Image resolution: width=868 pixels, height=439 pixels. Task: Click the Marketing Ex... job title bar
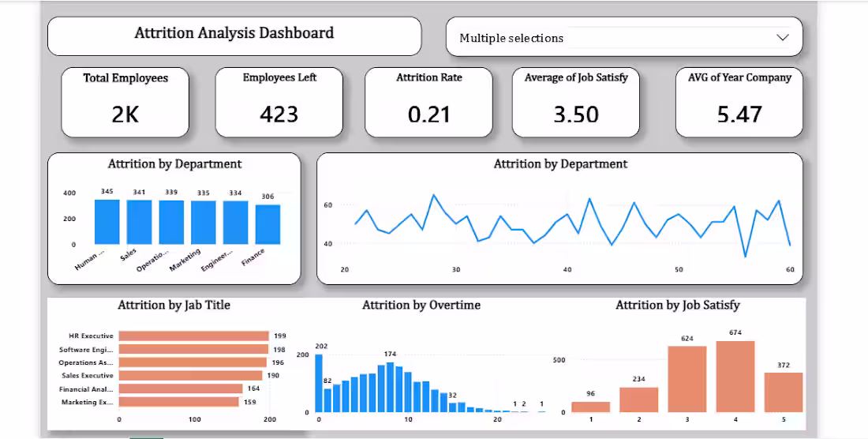click(x=179, y=402)
